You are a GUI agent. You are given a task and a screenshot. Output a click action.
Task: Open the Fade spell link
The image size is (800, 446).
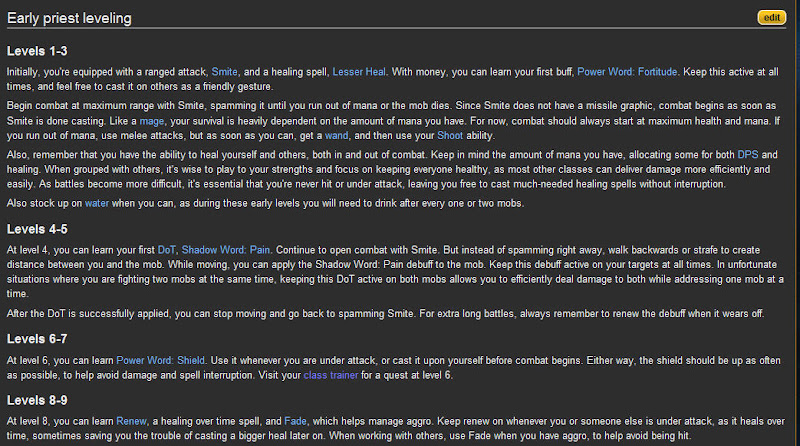(295, 421)
